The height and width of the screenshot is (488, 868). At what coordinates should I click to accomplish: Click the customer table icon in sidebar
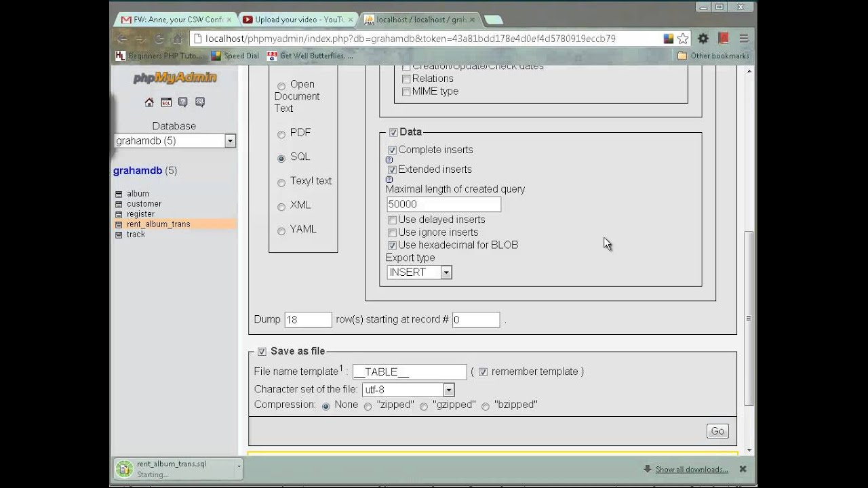point(119,204)
